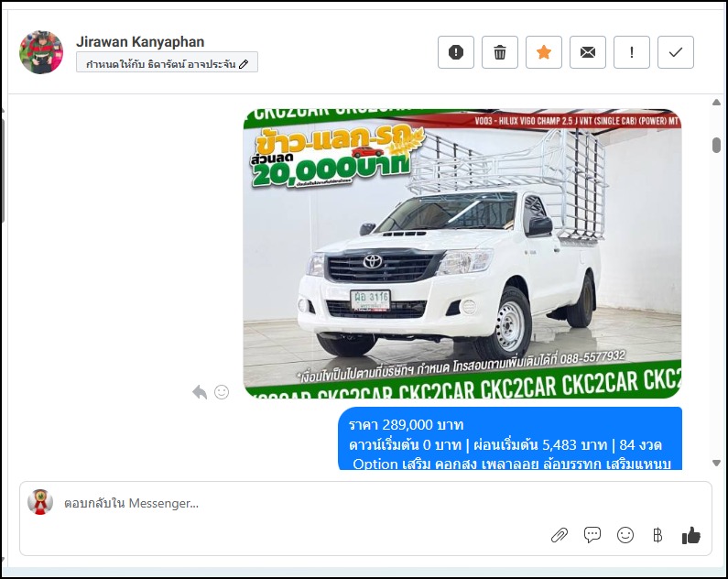728x579 pixels.
Task: Attach a file with paperclip icon
Action: pos(559,535)
